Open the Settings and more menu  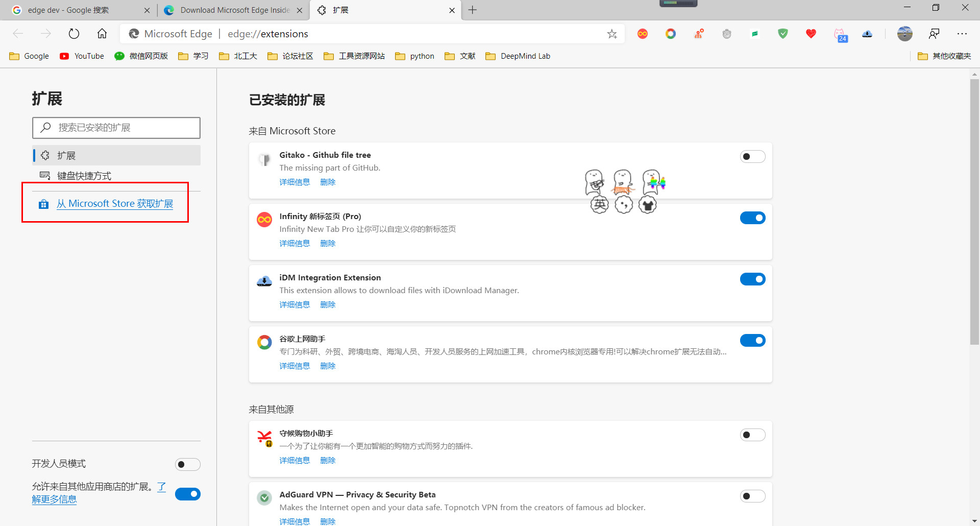point(962,34)
